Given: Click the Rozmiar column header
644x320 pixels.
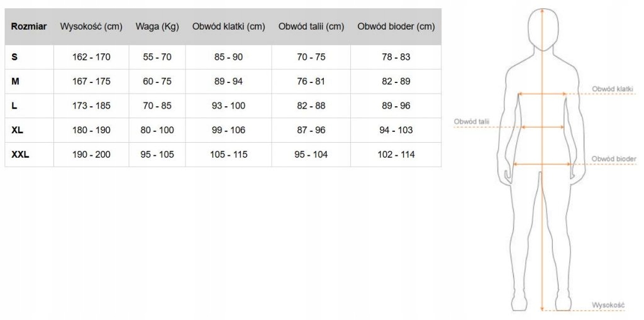Looking at the screenshot, I should tap(29, 26).
